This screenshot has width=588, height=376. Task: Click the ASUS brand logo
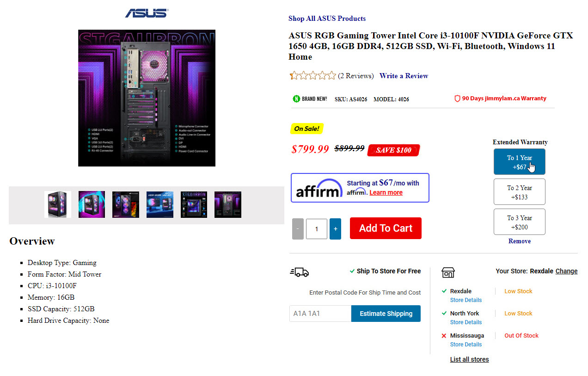click(x=147, y=13)
